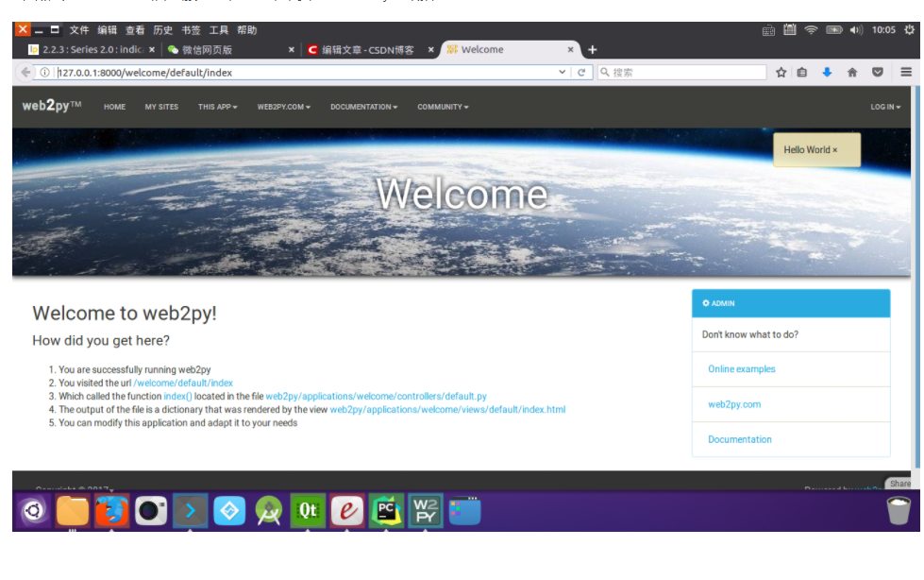Image resolution: width=924 pixels, height=580 pixels.
Task: Open the web2py app in the dock
Action: 426,510
